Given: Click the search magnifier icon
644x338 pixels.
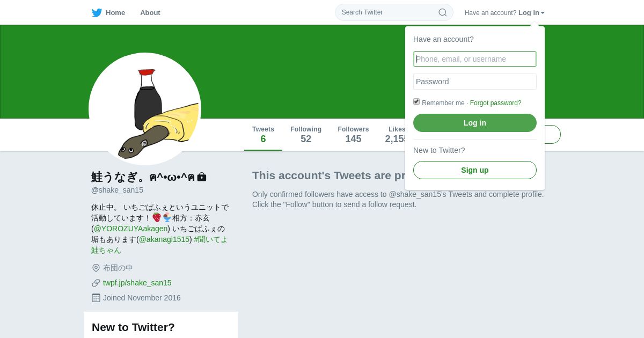Looking at the screenshot, I should (x=443, y=12).
